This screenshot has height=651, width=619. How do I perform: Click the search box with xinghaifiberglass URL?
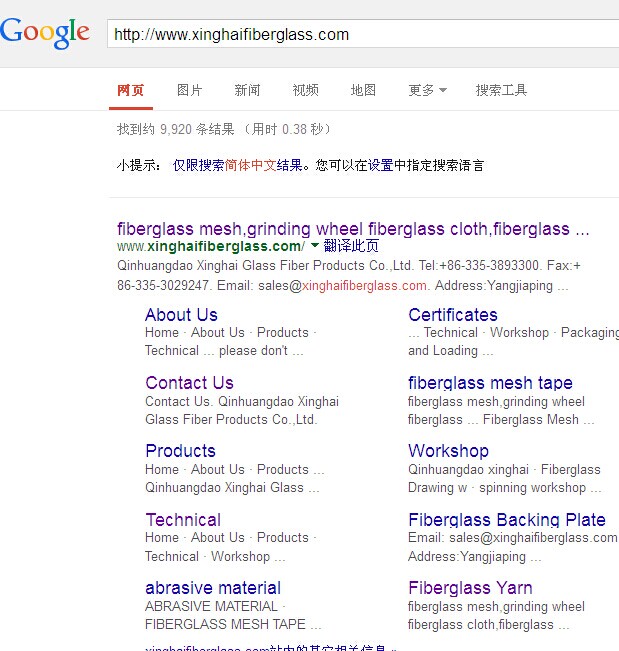tap(363, 34)
